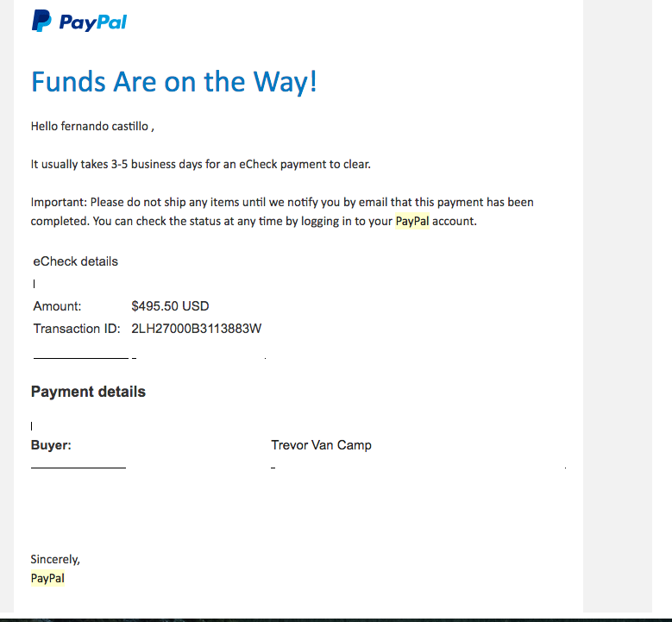Click the divider line under Buyer
672x622 pixels.
point(79,468)
